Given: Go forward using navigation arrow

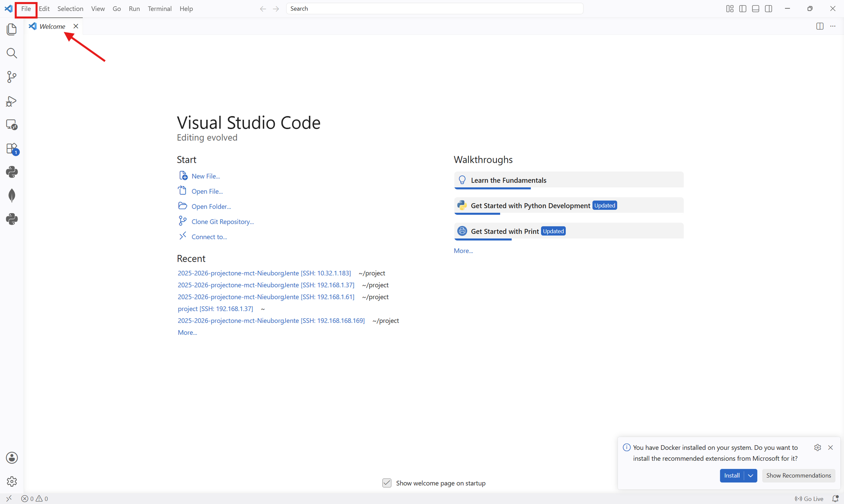Looking at the screenshot, I should [276, 9].
